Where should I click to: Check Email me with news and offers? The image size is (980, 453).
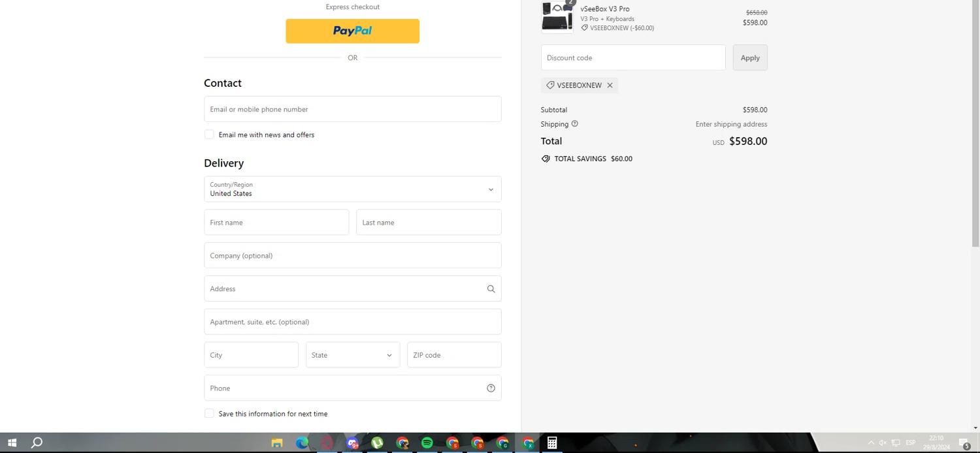[x=209, y=134]
